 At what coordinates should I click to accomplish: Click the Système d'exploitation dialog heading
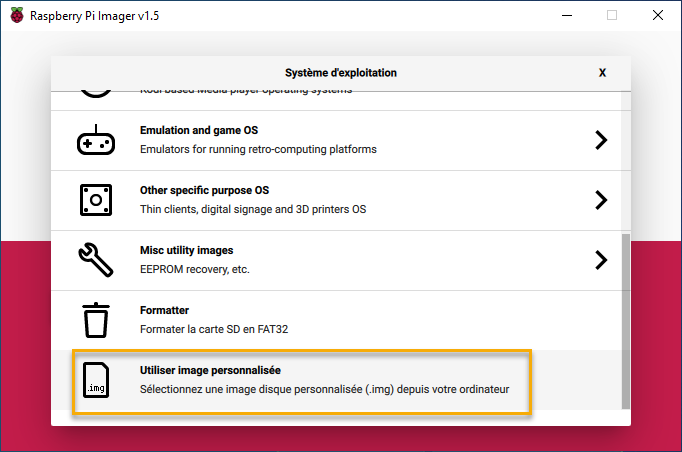click(x=341, y=73)
